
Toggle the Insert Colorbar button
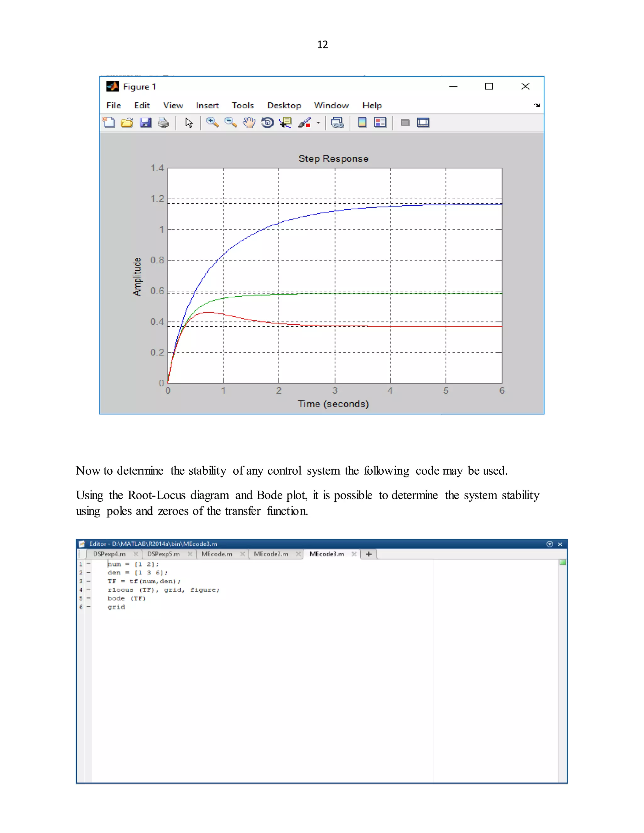point(362,122)
